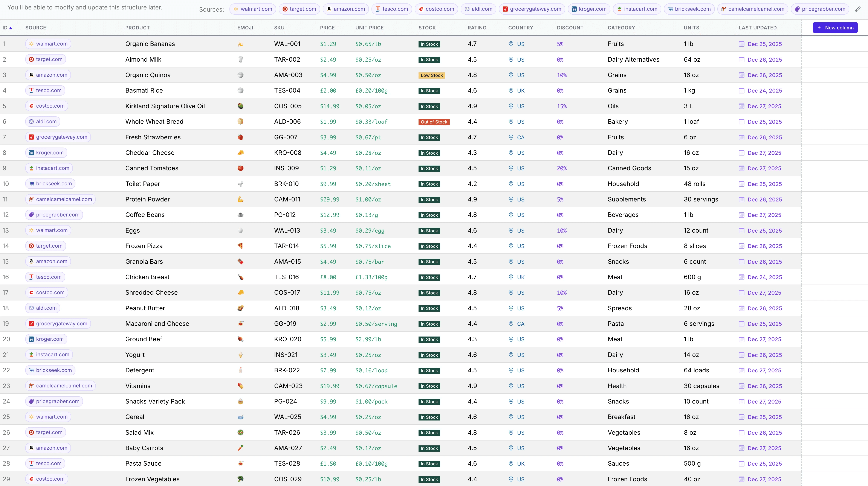
Task: Click the pencil edit sources icon
Action: coord(857,9)
